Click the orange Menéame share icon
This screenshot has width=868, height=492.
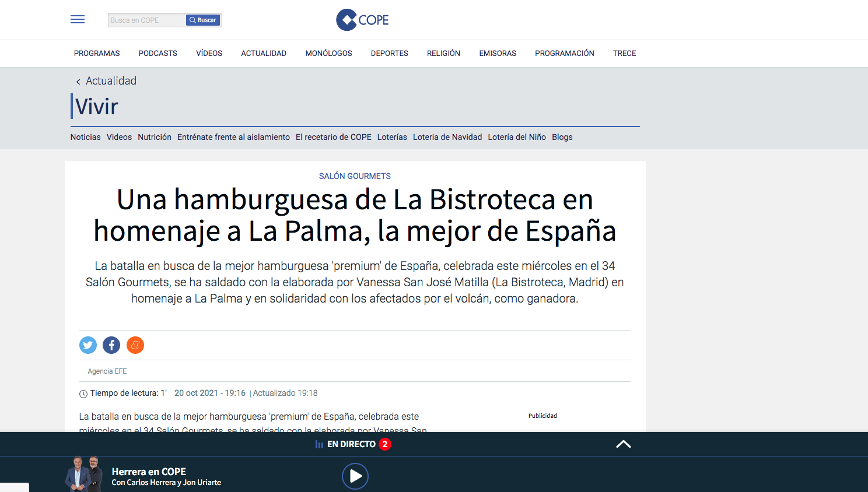click(135, 345)
